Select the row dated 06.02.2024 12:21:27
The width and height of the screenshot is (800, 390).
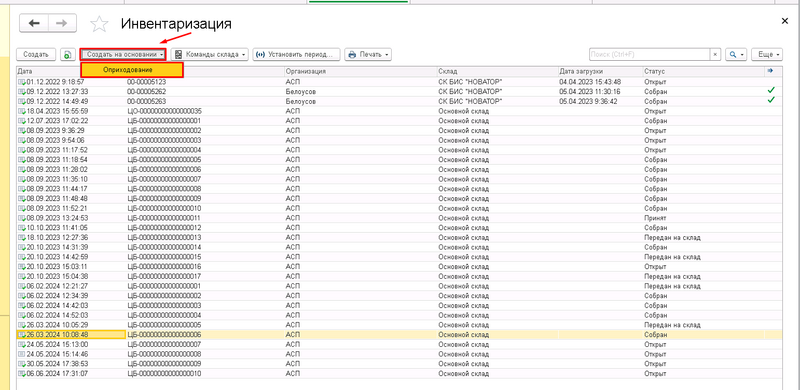(x=399, y=286)
